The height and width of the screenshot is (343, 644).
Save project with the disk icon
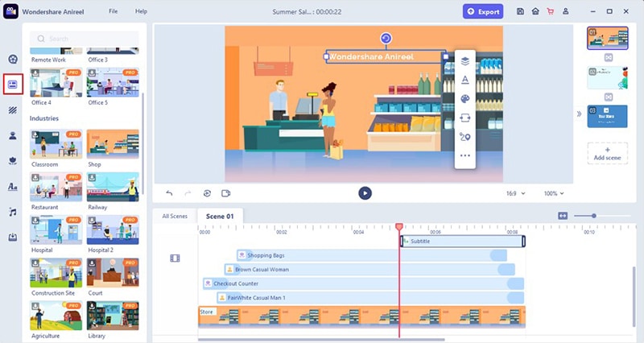pyautogui.click(x=520, y=11)
